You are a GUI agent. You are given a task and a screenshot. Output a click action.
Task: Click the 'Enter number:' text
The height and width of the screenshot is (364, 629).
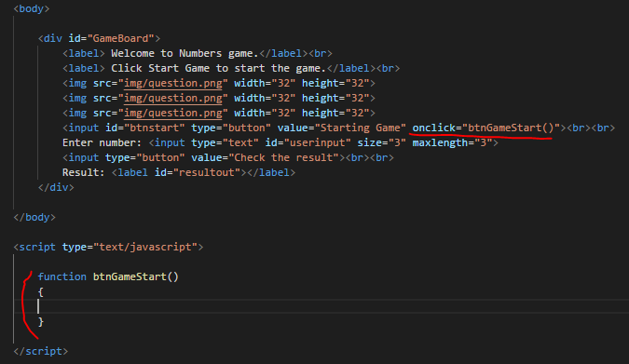click(x=102, y=142)
